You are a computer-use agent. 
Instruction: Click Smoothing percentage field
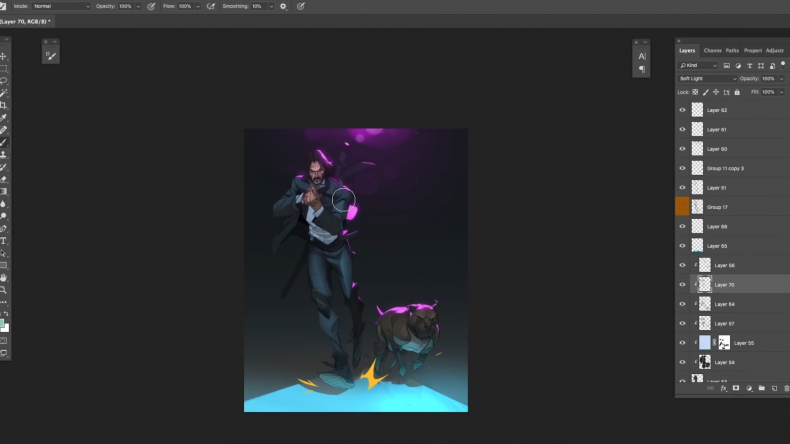[258, 7]
